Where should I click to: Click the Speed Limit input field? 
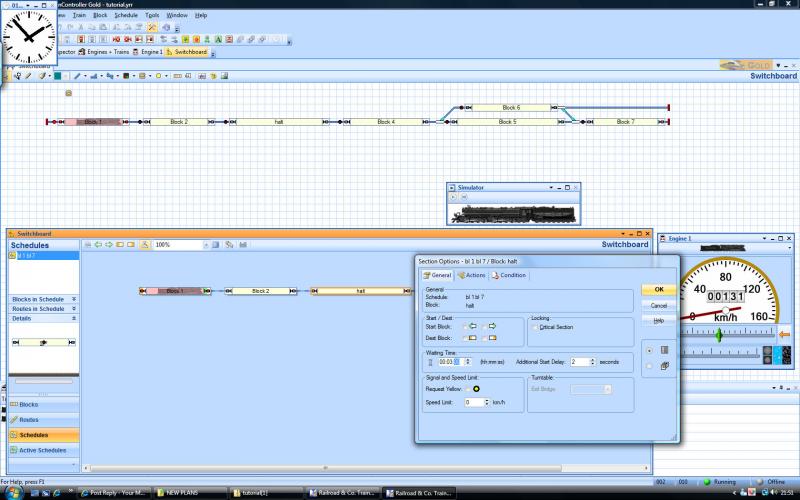pyautogui.click(x=473, y=402)
